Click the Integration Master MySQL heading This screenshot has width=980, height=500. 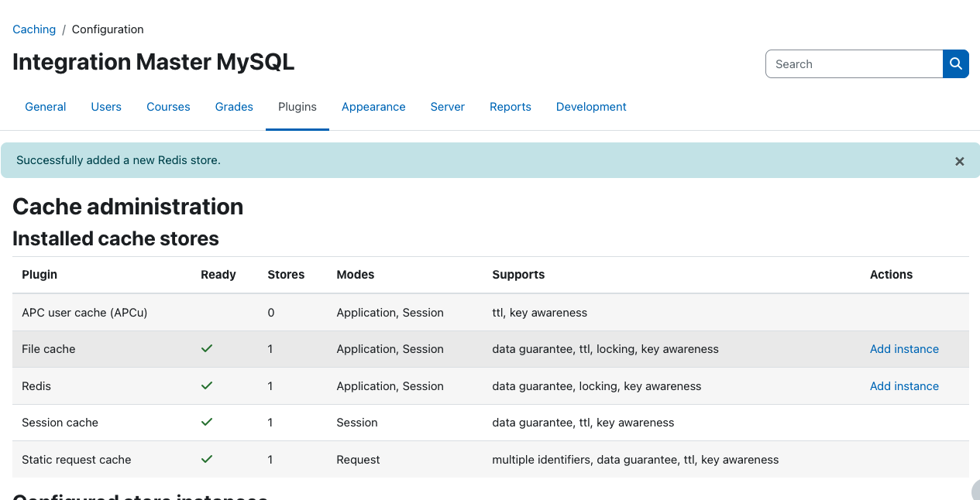[153, 62]
